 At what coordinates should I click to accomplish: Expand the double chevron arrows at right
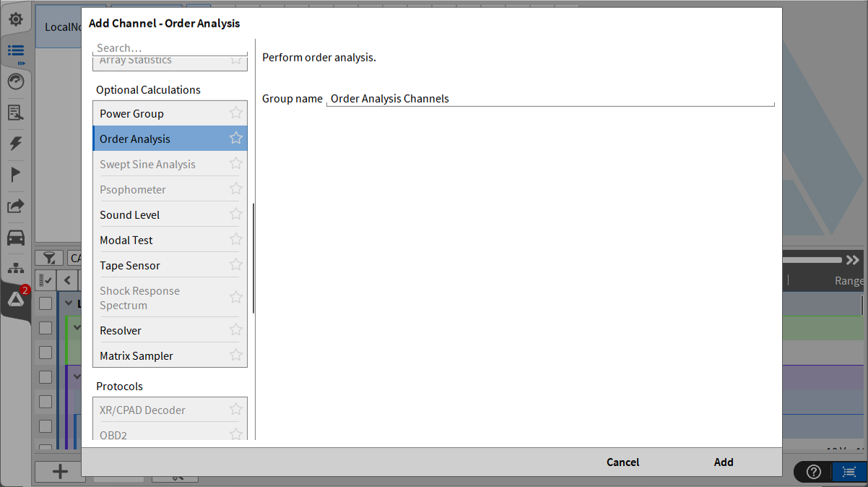(853, 260)
